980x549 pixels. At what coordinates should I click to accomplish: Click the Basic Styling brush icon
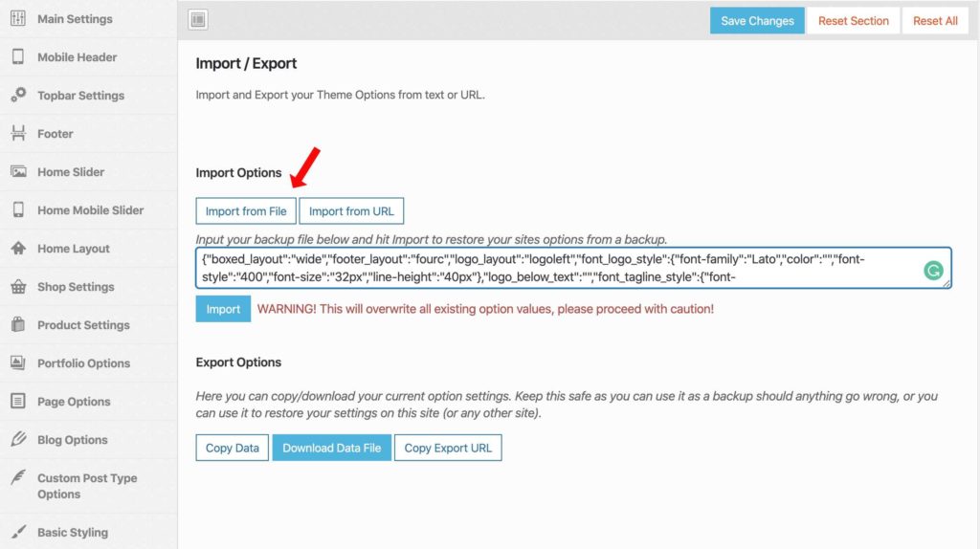[18, 532]
